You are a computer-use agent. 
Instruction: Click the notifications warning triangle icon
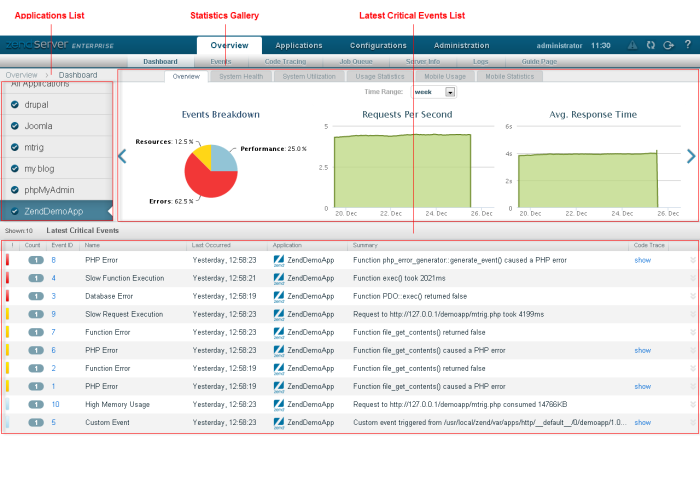(632, 45)
